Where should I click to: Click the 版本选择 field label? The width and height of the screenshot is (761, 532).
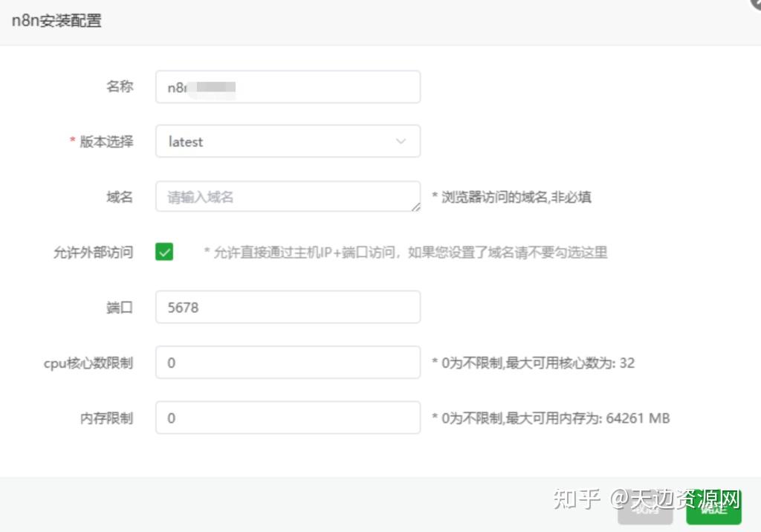click(x=106, y=142)
